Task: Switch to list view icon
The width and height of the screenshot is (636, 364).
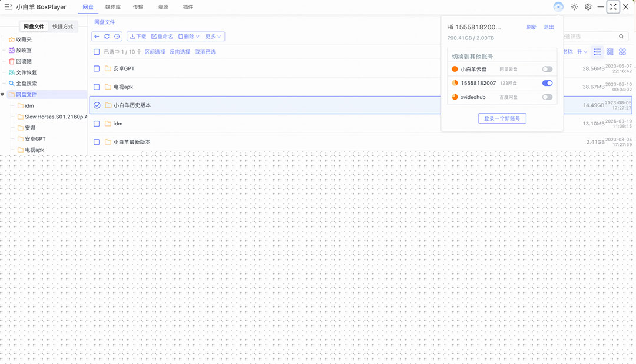Action: (597, 52)
